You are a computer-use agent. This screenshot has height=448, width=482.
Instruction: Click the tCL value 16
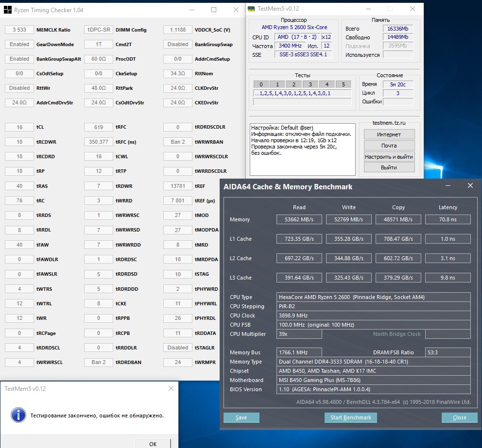tap(19, 127)
